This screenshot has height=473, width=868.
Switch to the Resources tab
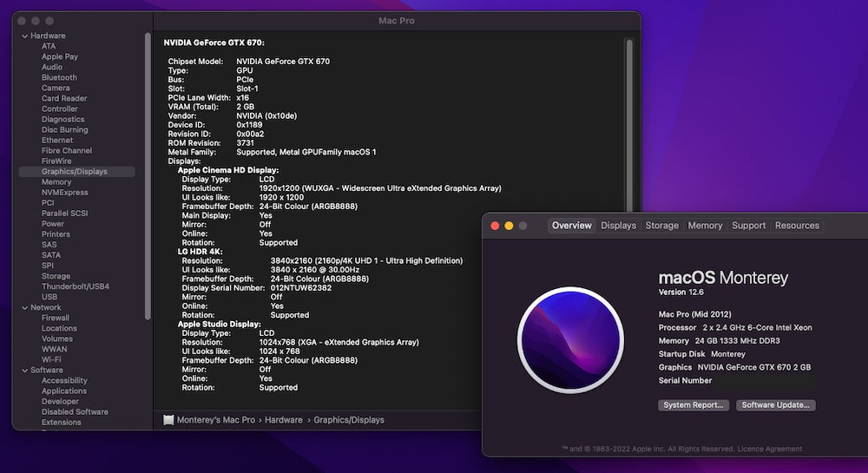797,226
